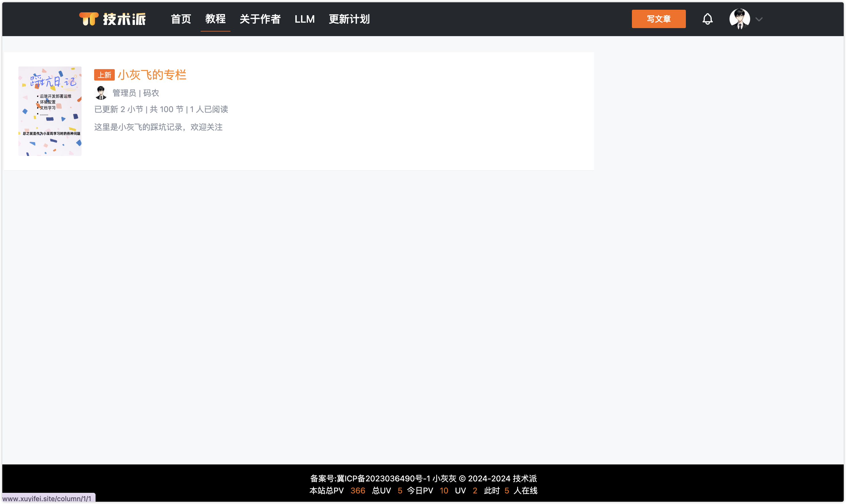Click the 冀ICP备 record number link

click(383, 478)
